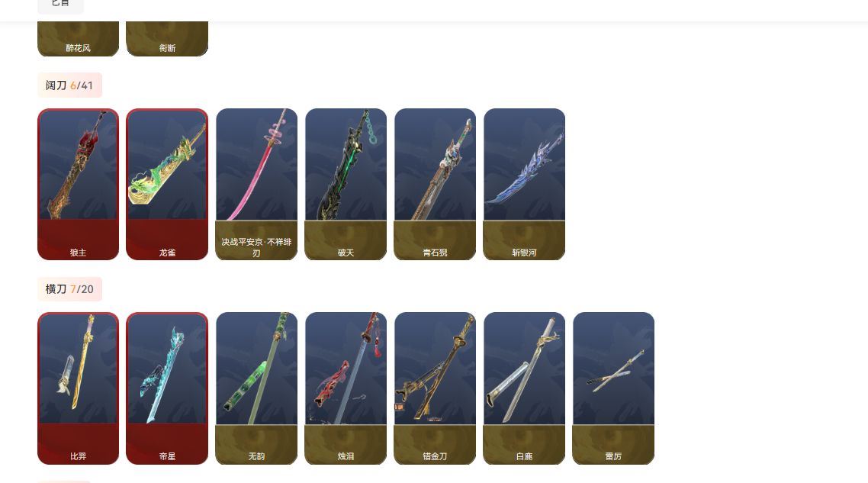Click the 已有 filter button at top
The height and width of the screenshot is (483, 868).
tap(60, 5)
